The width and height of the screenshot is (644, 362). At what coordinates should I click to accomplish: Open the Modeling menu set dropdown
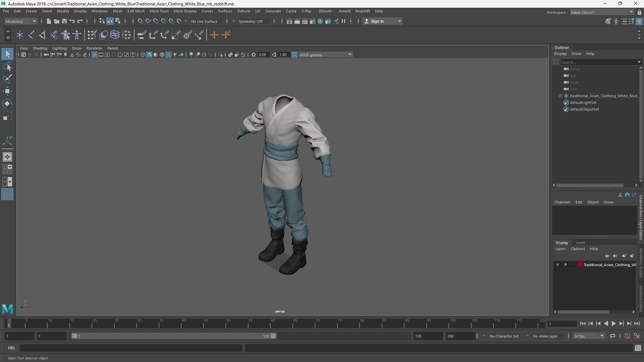pyautogui.click(x=21, y=21)
